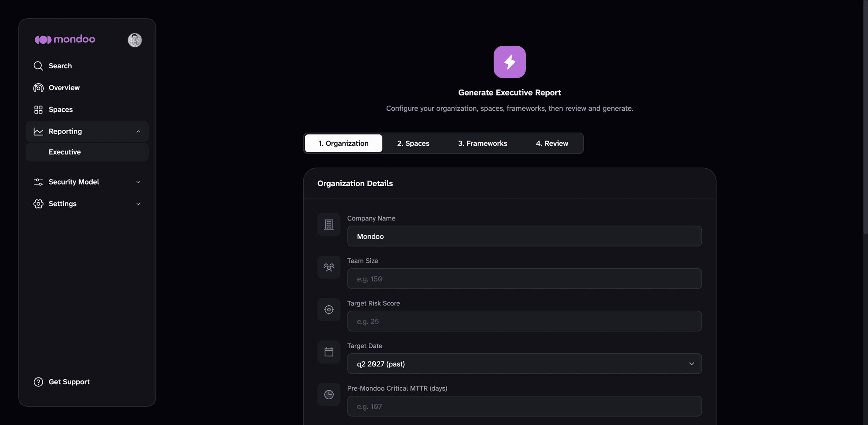868x425 pixels.
Task: Expand the Security Model section
Action: [87, 182]
